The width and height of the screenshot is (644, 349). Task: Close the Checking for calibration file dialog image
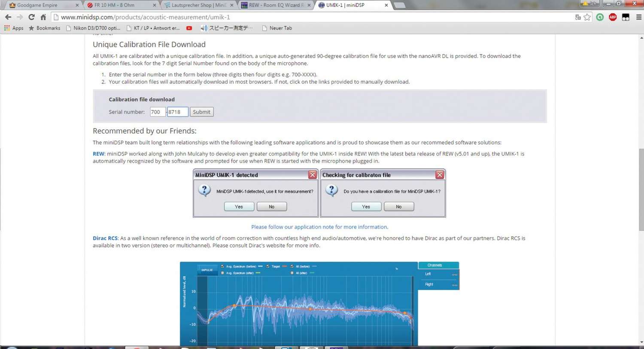pyautogui.click(x=440, y=174)
